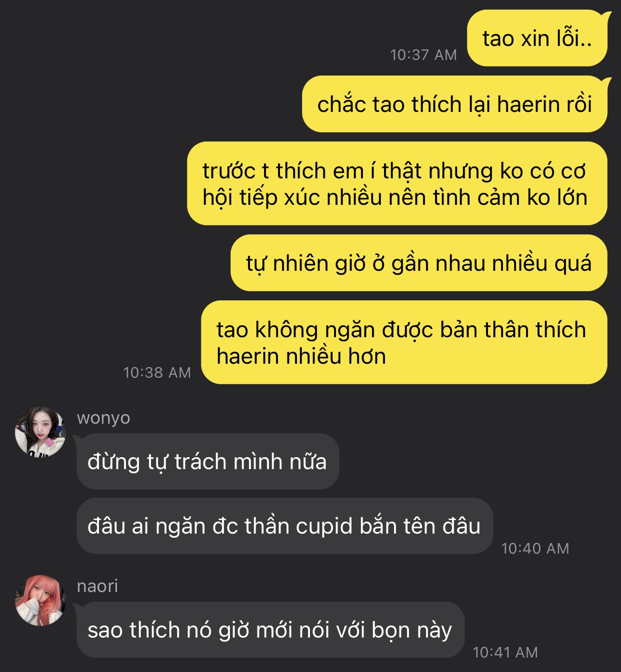621x672 pixels.
Task: Tap the word 'haerin' in second yellow bubble
Action: click(x=528, y=104)
